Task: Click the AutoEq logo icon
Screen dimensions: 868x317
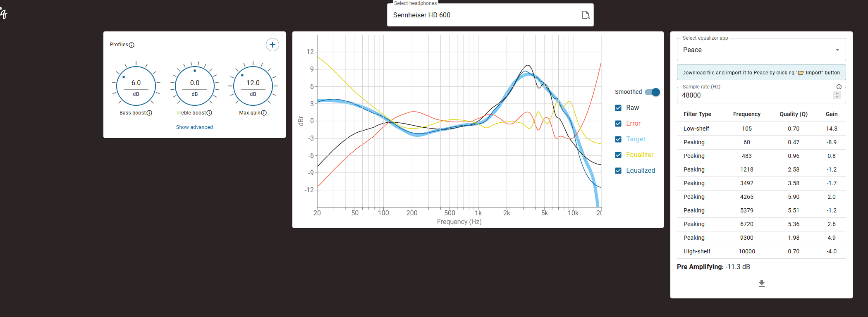Action: click(3, 13)
